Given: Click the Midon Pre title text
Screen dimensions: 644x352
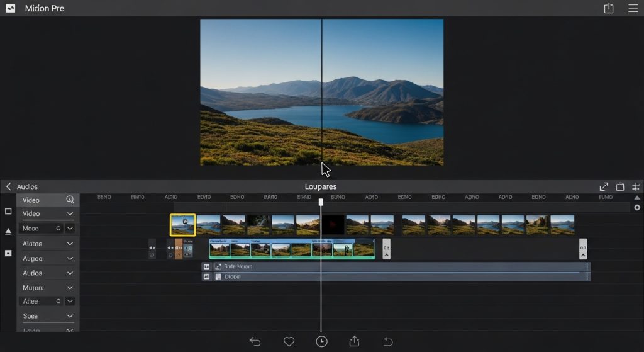Looking at the screenshot, I should tap(45, 8).
